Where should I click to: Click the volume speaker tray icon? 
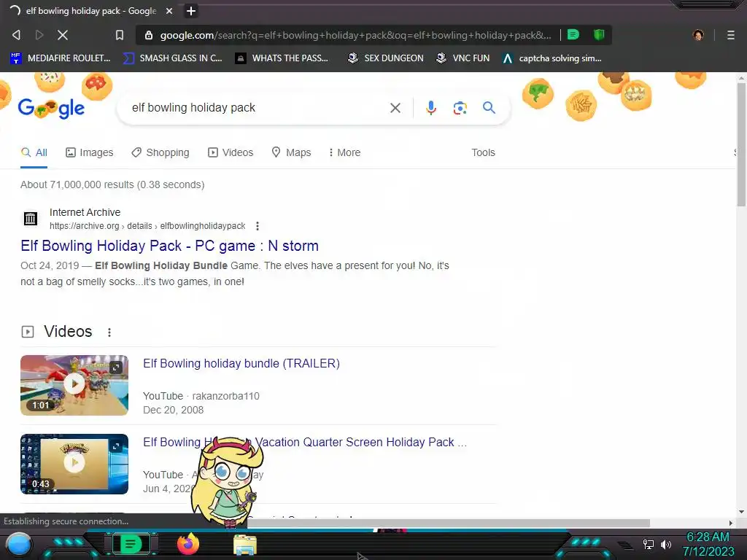[666, 544]
